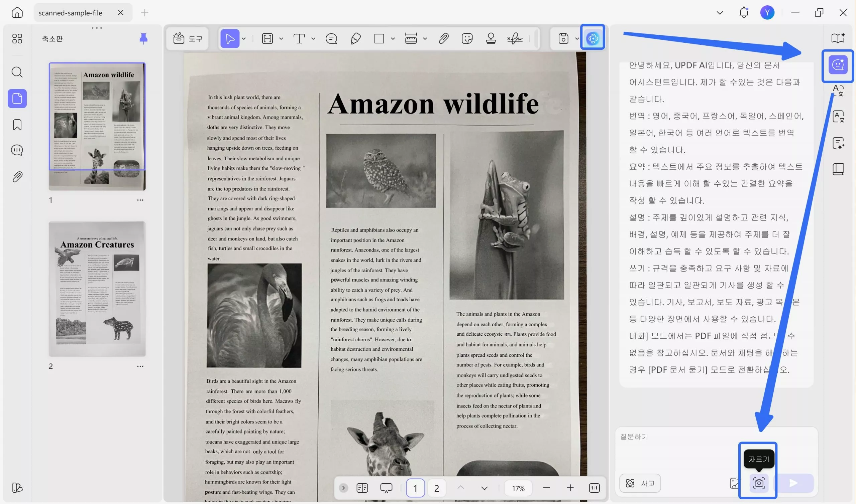Open the search panel in left sidebar
This screenshot has height=504, width=856.
coord(17,72)
